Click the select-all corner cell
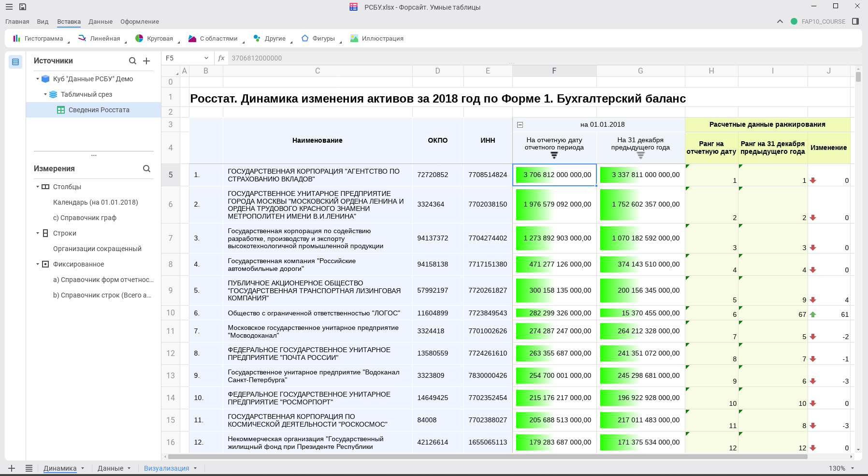Screen dimensions: 868x476 (170, 71)
